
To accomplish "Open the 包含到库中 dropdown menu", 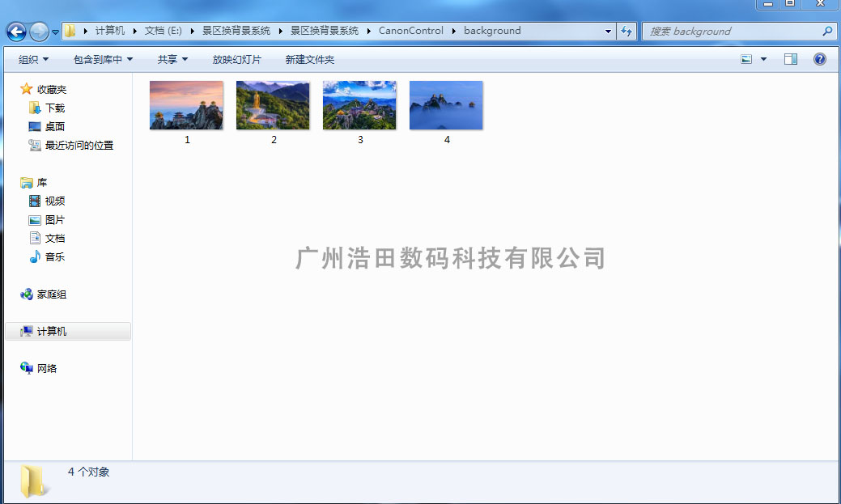I will click(103, 59).
